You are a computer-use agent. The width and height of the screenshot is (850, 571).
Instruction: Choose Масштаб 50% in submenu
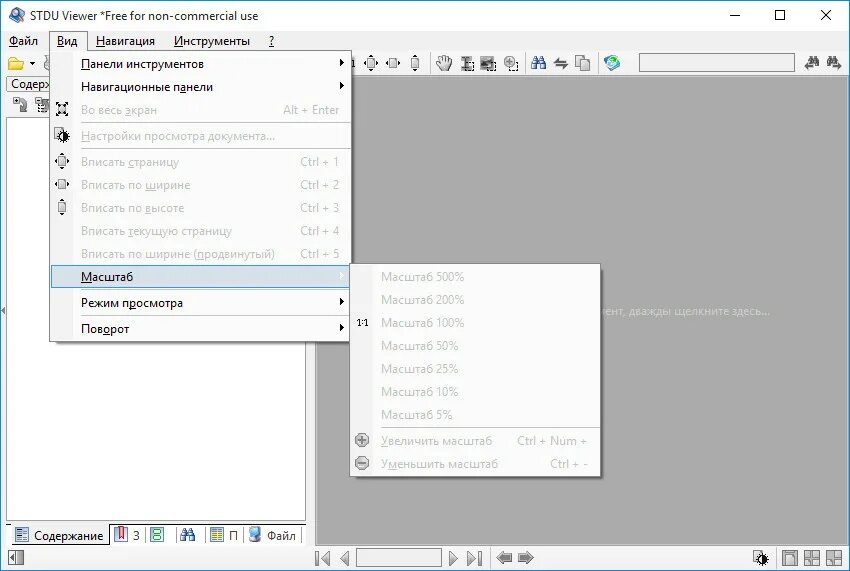475,345
